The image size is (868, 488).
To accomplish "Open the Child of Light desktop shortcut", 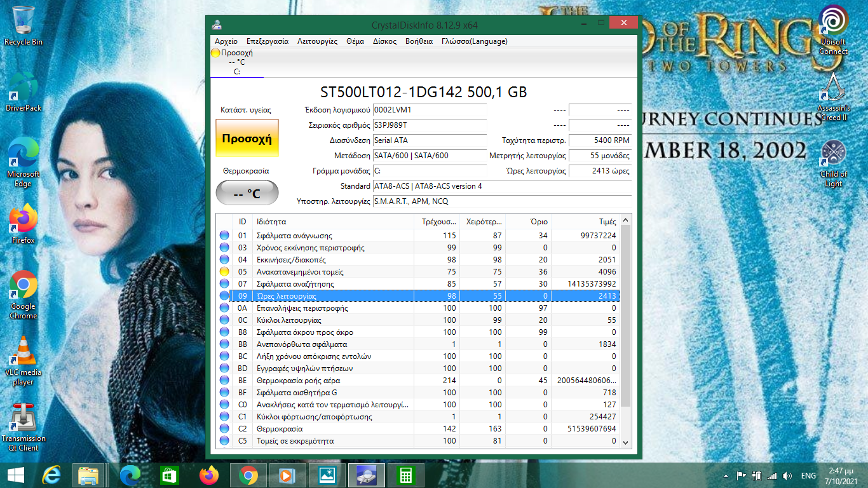I will pyautogui.click(x=833, y=162).
